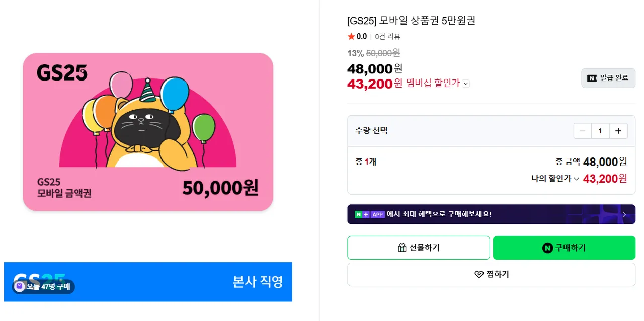
Task: Click the 0.0 rating score
Action: point(362,36)
